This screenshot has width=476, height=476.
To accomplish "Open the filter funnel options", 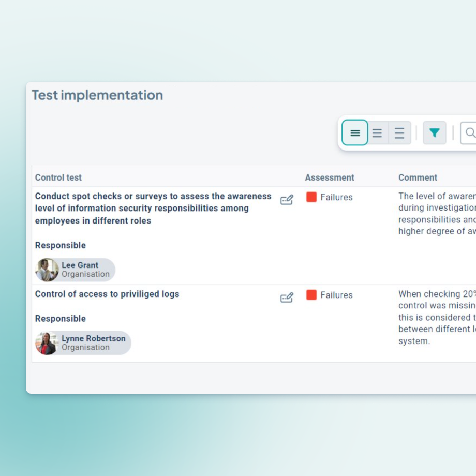I will click(x=435, y=133).
